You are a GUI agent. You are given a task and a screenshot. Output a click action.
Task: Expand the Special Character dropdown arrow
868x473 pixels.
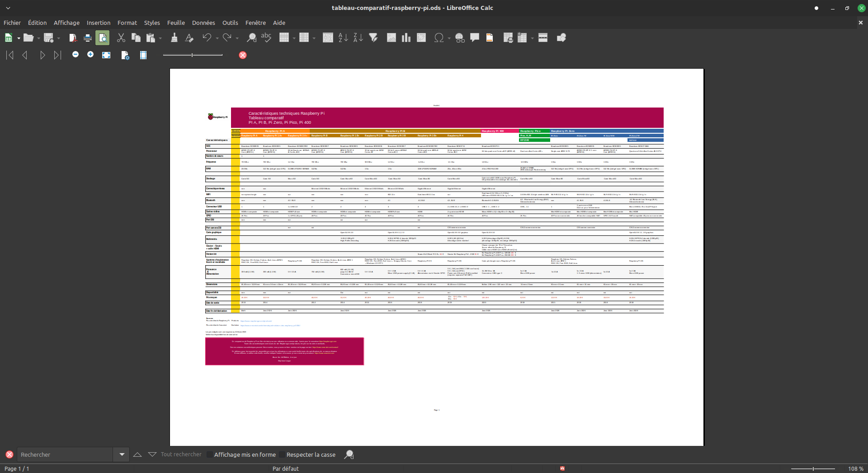tap(449, 38)
